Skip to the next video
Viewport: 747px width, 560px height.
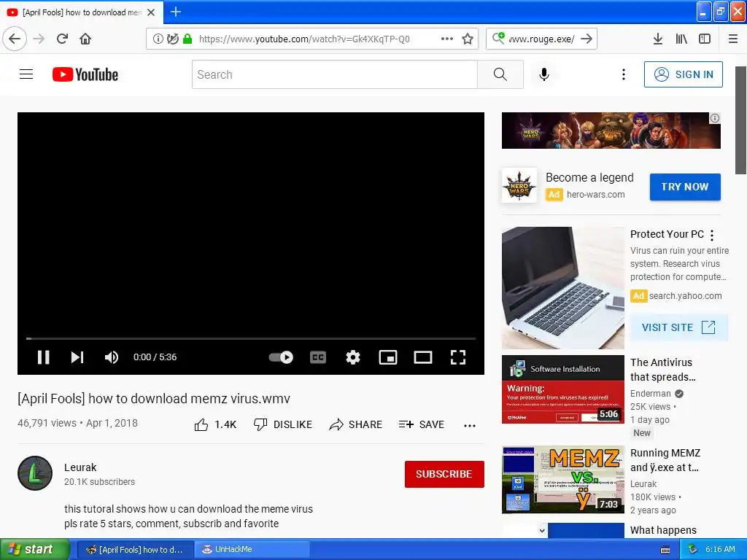point(77,357)
